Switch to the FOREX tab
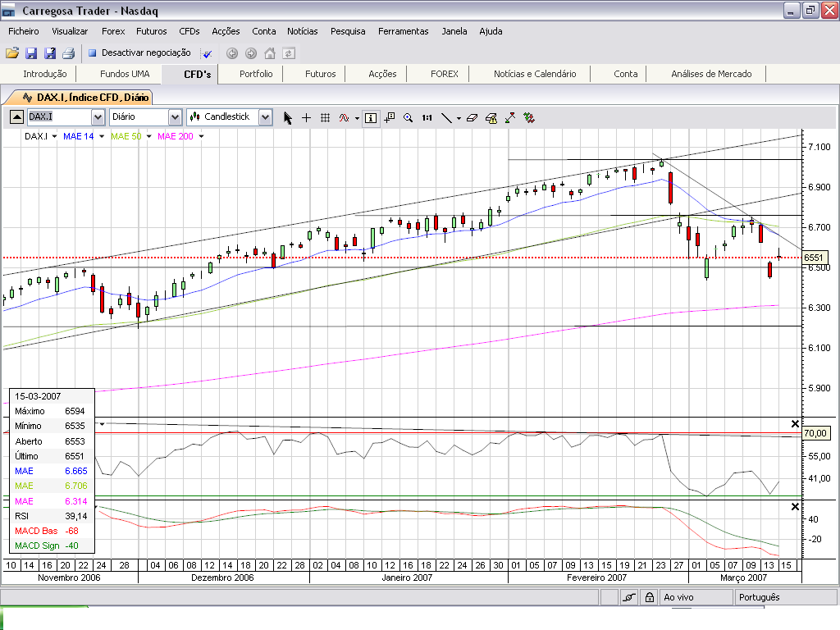 444,74
